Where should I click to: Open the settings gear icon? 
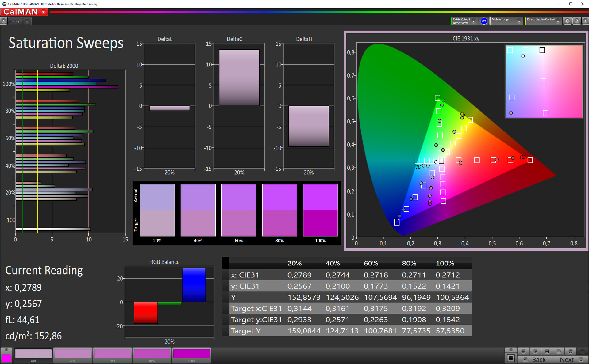coord(568,21)
